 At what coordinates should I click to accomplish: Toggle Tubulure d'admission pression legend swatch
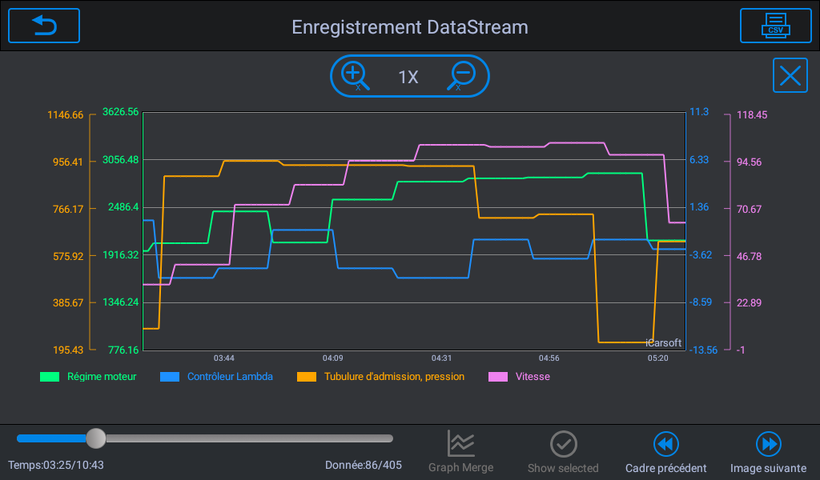coord(306,376)
